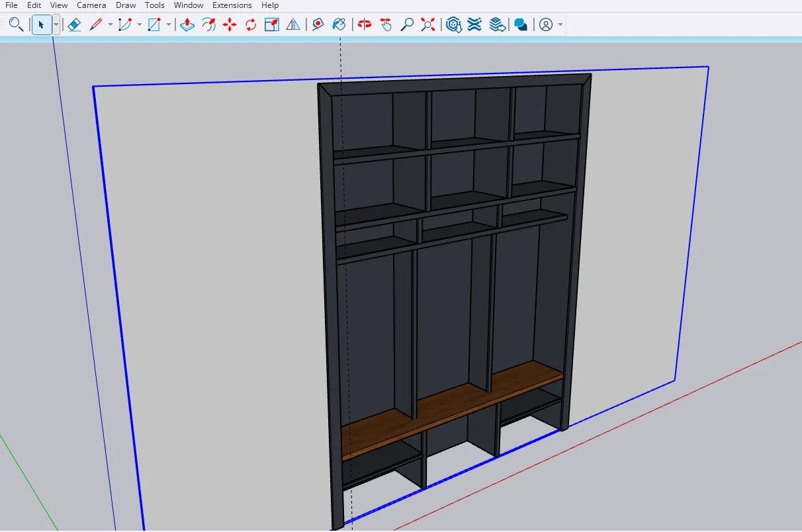
Task: Open the 3D Warehouse
Action: point(453,25)
